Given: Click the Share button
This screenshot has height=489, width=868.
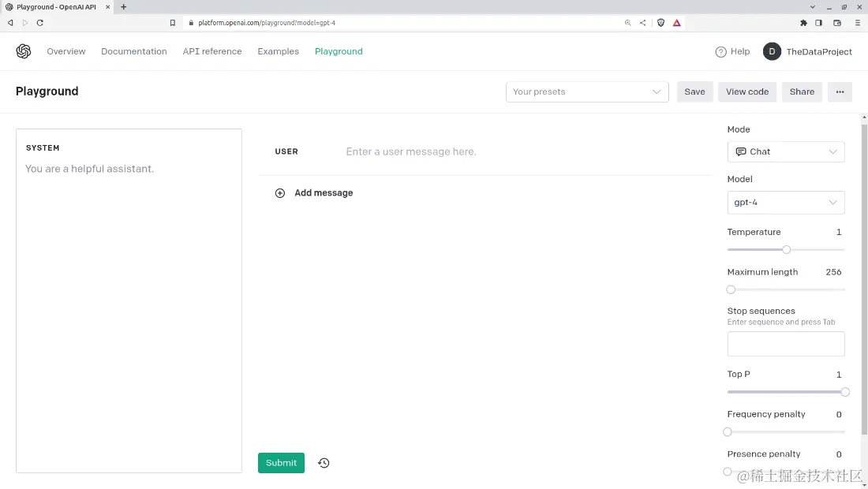Looking at the screenshot, I should coord(802,91).
